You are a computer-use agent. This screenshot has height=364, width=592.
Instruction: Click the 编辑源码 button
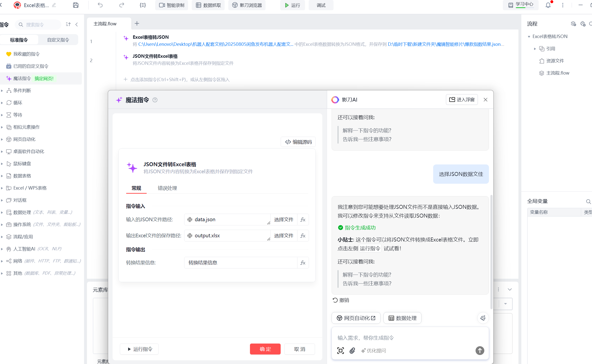(298, 142)
